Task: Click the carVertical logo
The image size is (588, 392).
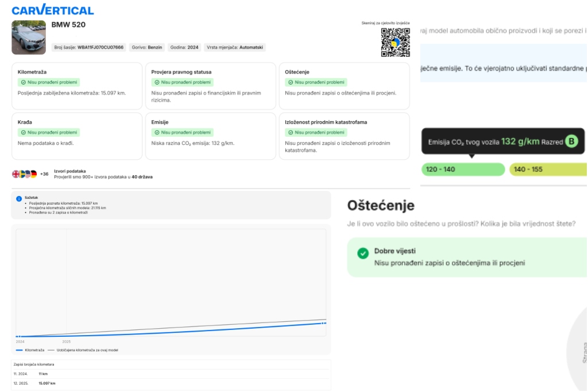Action: 52,10
